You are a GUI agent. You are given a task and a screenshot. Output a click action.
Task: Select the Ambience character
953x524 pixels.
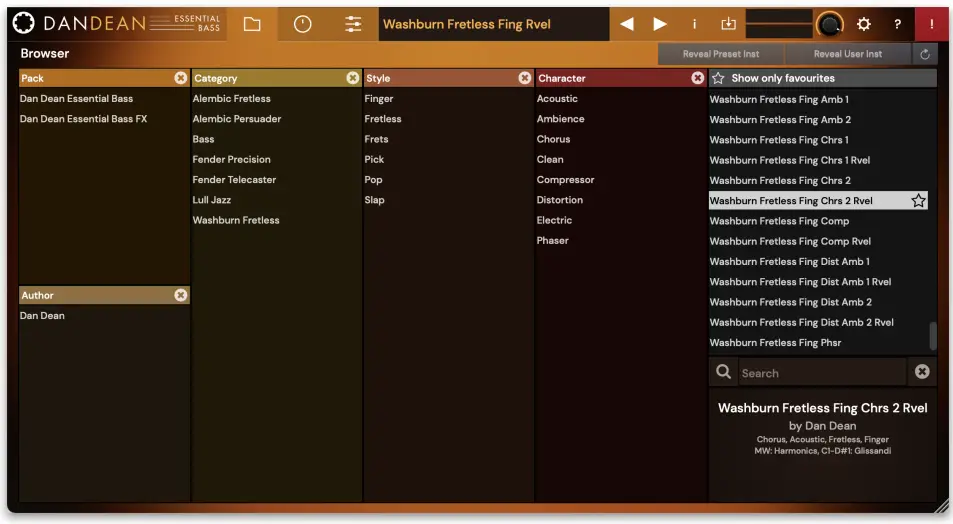click(560, 119)
